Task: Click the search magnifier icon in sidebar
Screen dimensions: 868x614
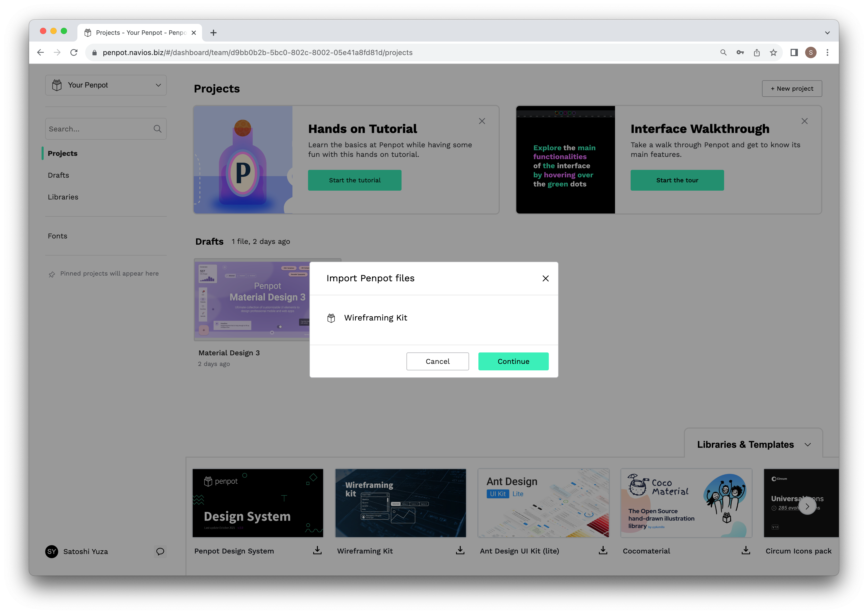Action: pyautogui.click(x=158, y=129)
